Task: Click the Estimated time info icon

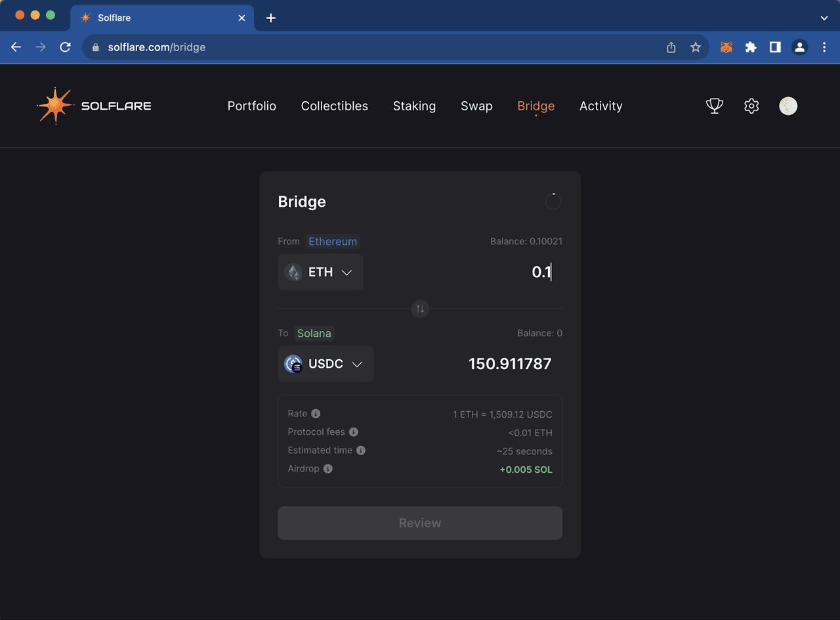Action: [360, 451]
